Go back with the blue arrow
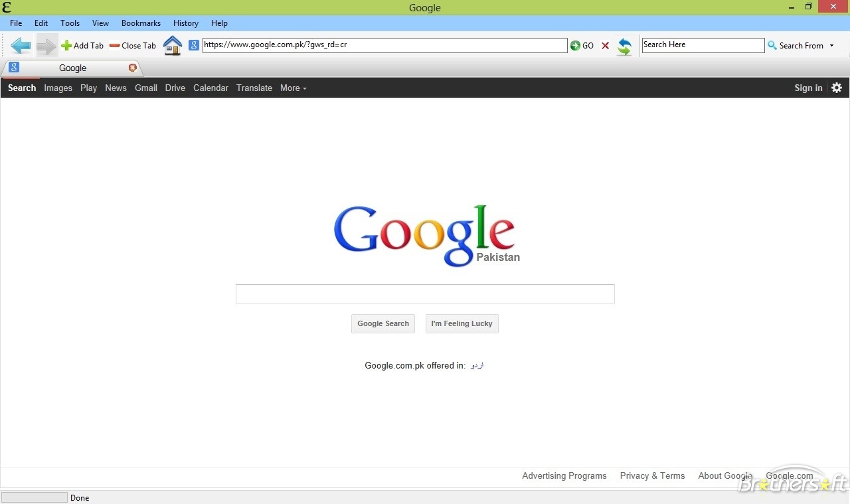Viewport: 850px width, 504px height. 21,46
